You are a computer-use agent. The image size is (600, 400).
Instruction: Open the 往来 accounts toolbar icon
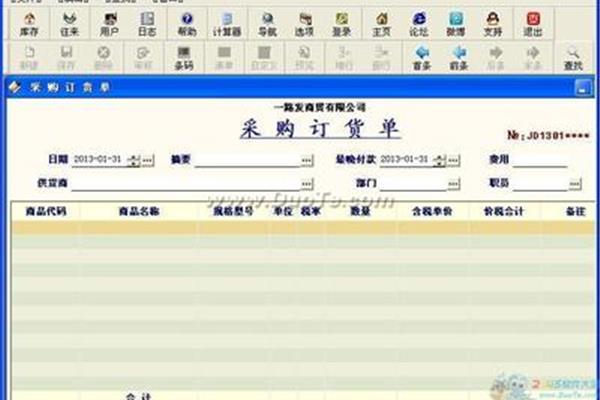[x=69, y=24]
